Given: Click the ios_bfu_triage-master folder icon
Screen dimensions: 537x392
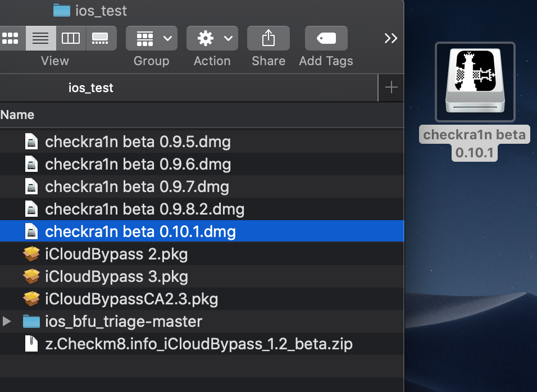Looking at the screenshot, I should [31, 321].
